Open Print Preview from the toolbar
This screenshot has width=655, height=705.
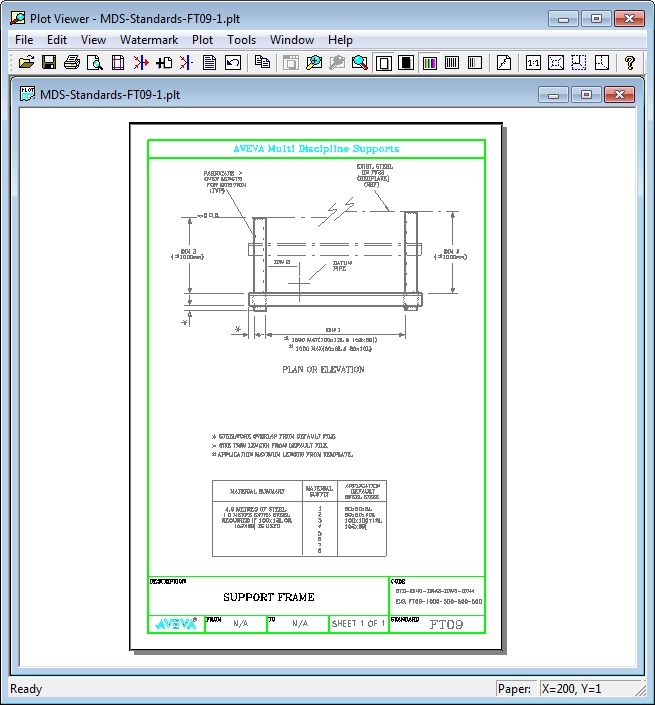tap(95, 62)
